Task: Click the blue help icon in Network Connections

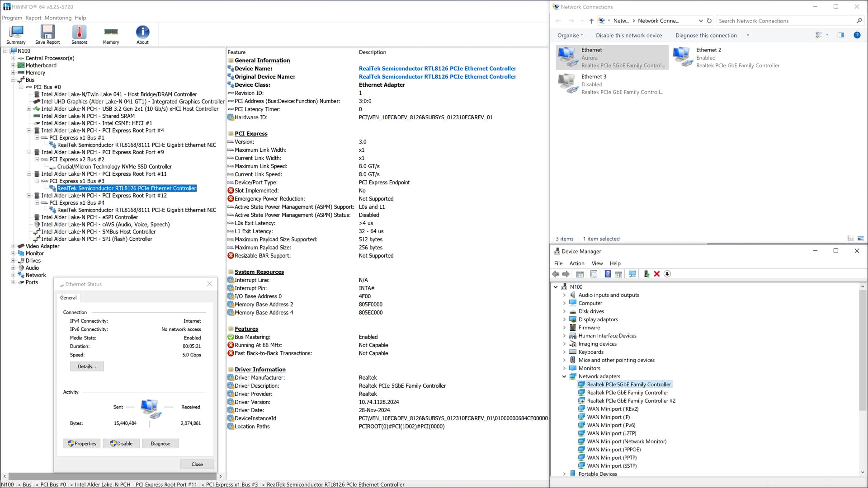Action: [857, 35]
